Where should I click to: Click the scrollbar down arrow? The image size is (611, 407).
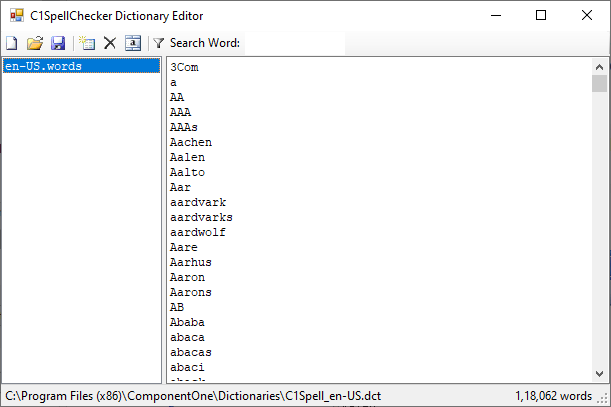[599, 373]
